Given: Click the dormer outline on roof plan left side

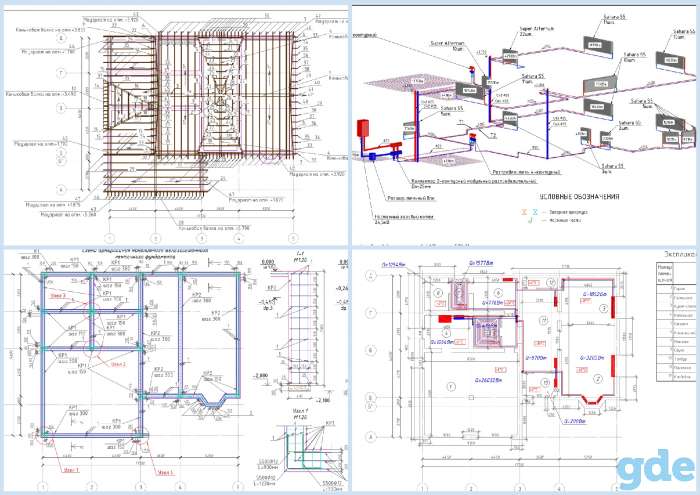Looking at the screenshot, I should tap(125, 107).
